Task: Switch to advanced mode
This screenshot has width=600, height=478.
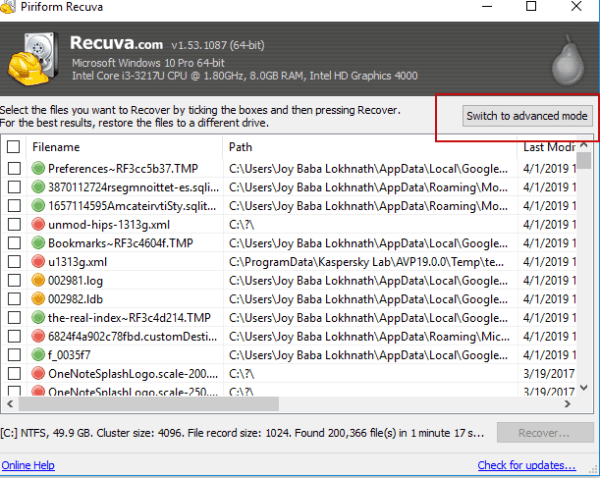Action: (527, 116)
